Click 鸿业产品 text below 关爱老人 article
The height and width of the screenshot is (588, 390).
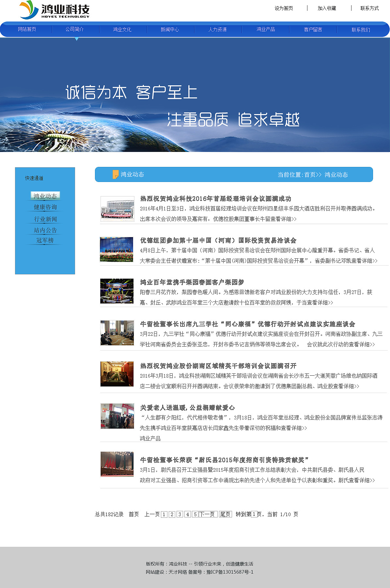tap(150, 438)
